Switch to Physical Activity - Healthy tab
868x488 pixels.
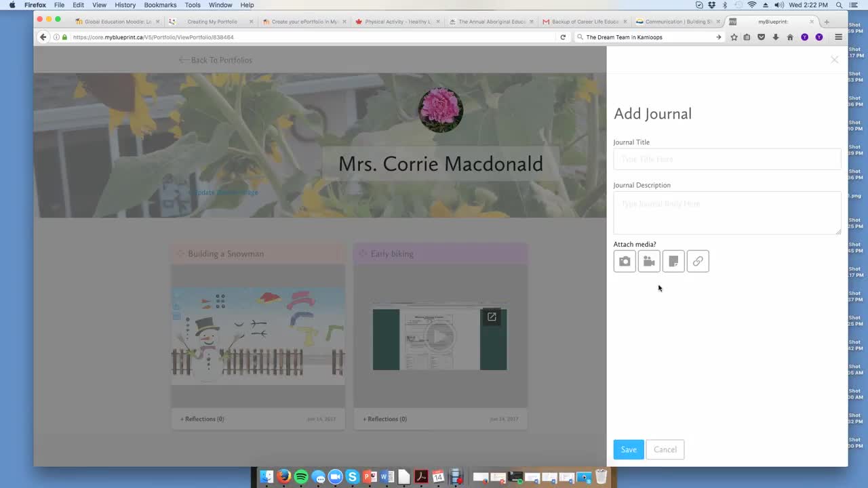[x=397, y=22]
